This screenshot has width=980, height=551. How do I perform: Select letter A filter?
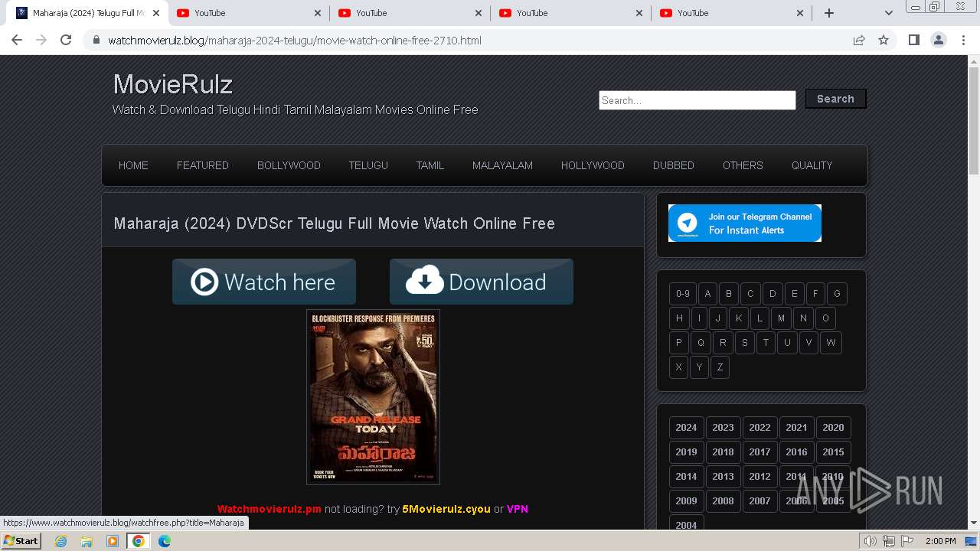(x=707, y=294)
